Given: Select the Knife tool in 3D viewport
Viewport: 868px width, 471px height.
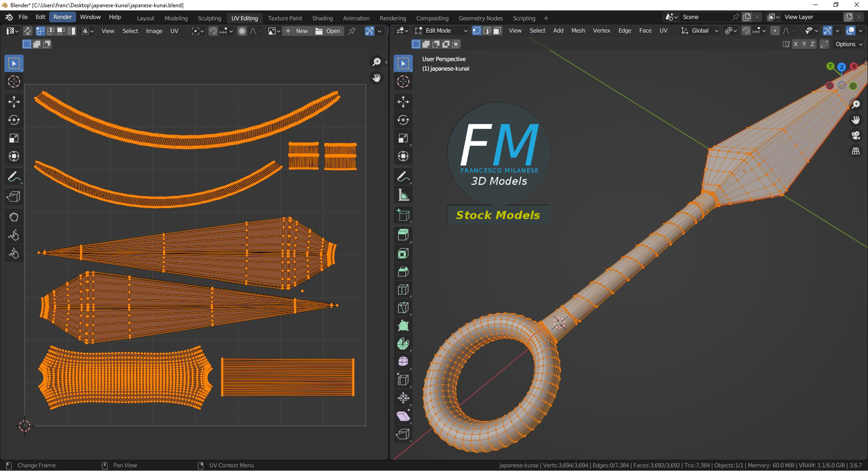Looking at the screenshot, I should [403, 308].
